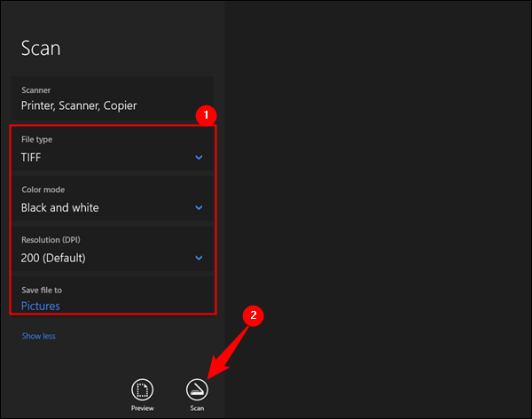The width and height of the screenshot is (532, 419).
Task: Click the Scan page heading
Action: [x=40, y=48]
